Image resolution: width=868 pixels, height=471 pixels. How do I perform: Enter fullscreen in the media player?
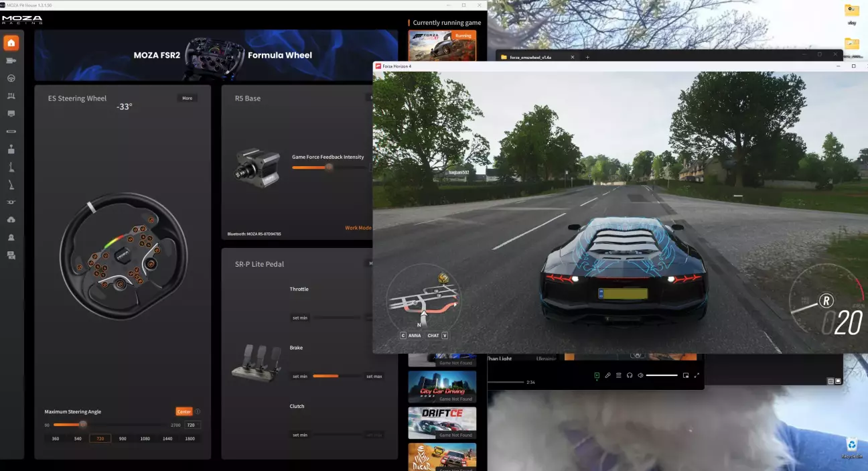pyautogui.click(x=697, y=375)
